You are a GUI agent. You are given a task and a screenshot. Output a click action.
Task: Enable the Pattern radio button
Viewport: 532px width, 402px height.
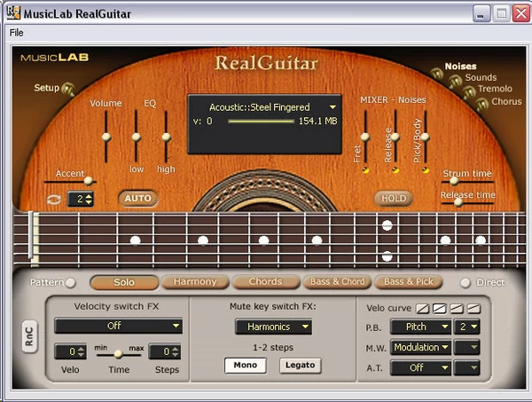71,282
